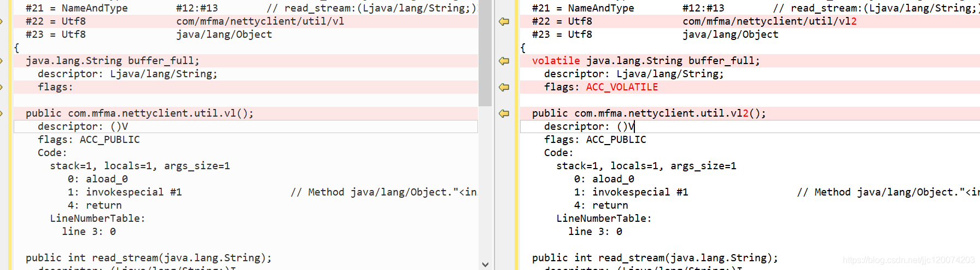Click 'public int read_stream(java.lang.String);' in left pane
This screenshot has width=980, height=270.
[x=149, y=258]
